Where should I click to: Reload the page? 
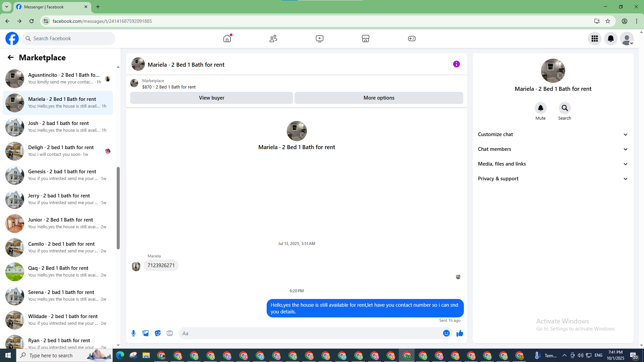click(x=32, y=21)
